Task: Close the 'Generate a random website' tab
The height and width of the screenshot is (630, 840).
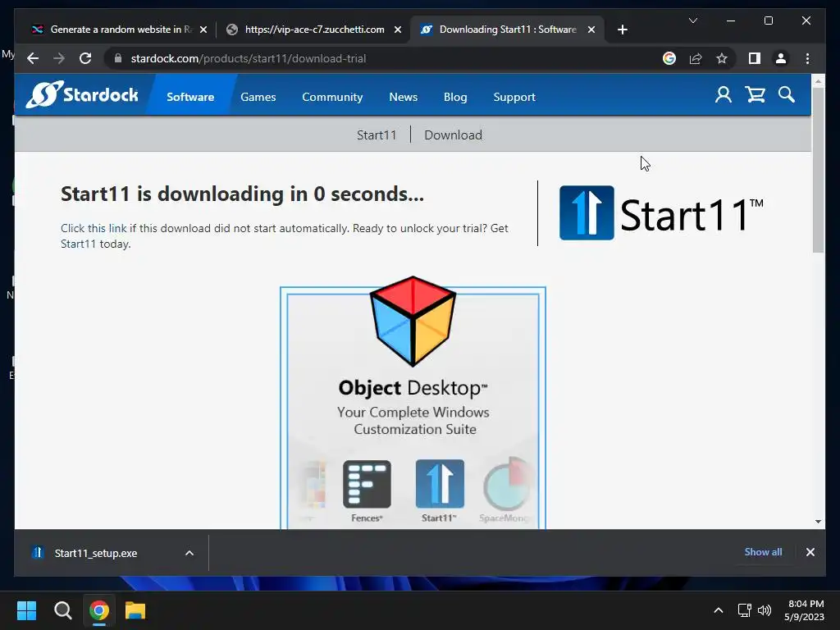Action: pyautogui.click(x=203, y=30)
